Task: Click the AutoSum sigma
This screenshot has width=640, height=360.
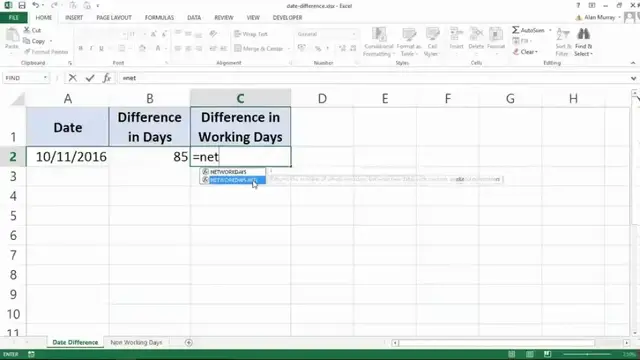Action: (516, 30)
